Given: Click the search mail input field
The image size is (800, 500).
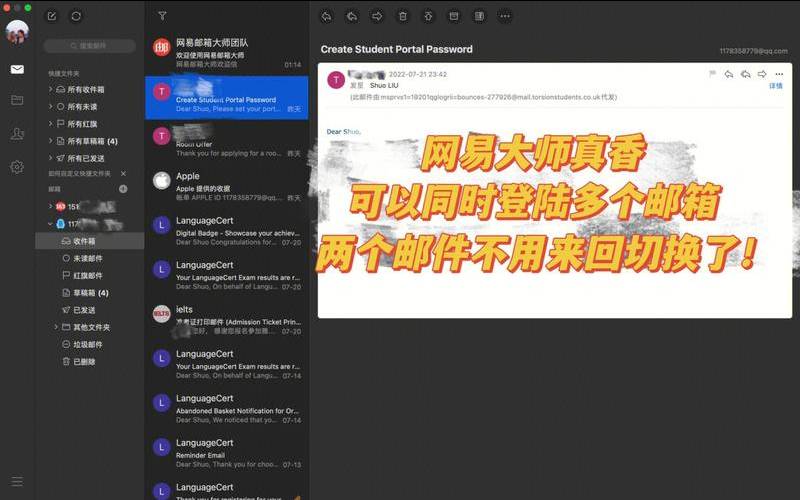Looking at the screenshot, I should (x=89, y=46).
